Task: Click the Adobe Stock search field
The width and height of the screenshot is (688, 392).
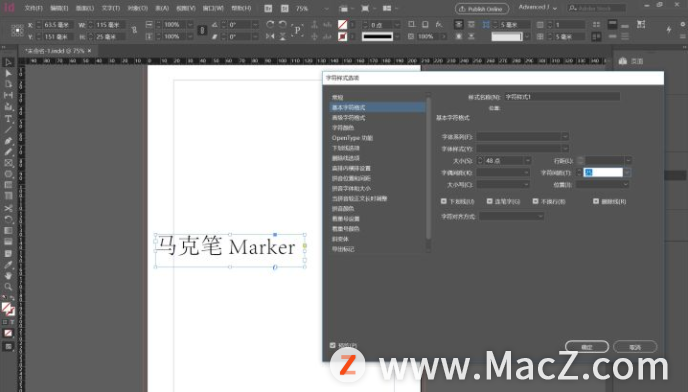Action: tap(597, 8)
